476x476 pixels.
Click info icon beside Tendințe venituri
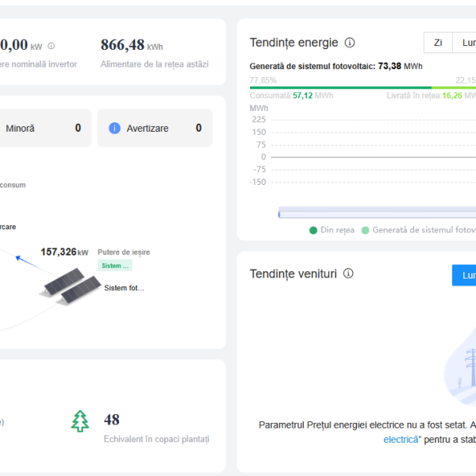click(x=348, y=274)
